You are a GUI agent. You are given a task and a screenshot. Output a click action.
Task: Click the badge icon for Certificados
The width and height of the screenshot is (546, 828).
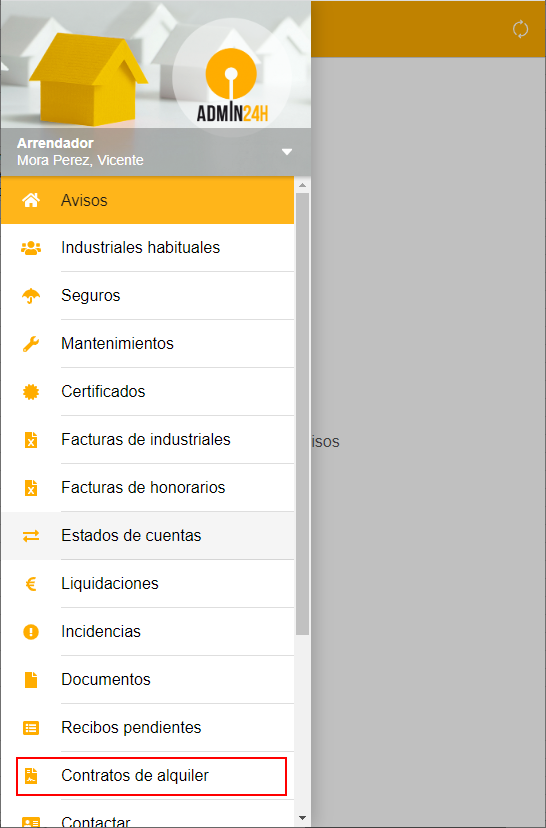click(31, 392)
